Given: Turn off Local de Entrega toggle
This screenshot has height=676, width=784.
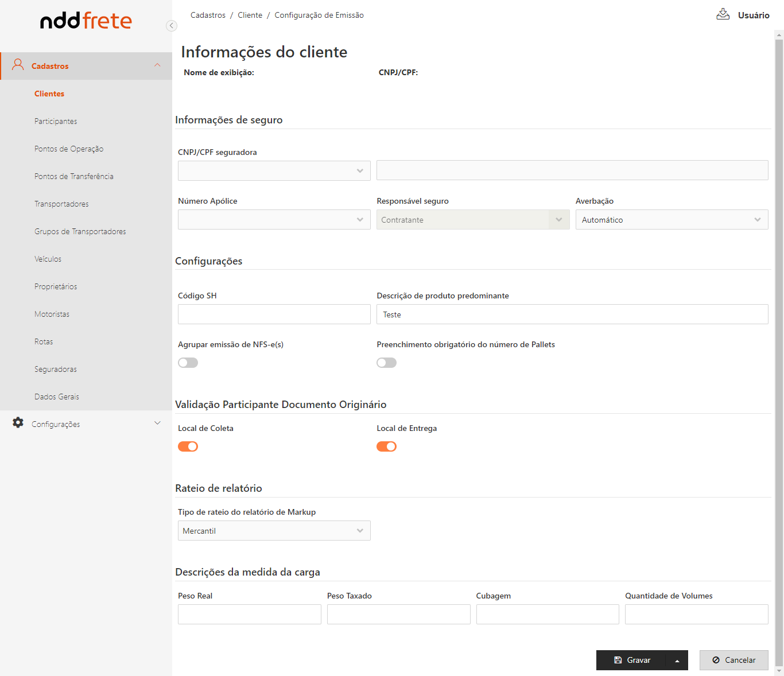Looking at the screenshot, I should click(x=386, y=446).
